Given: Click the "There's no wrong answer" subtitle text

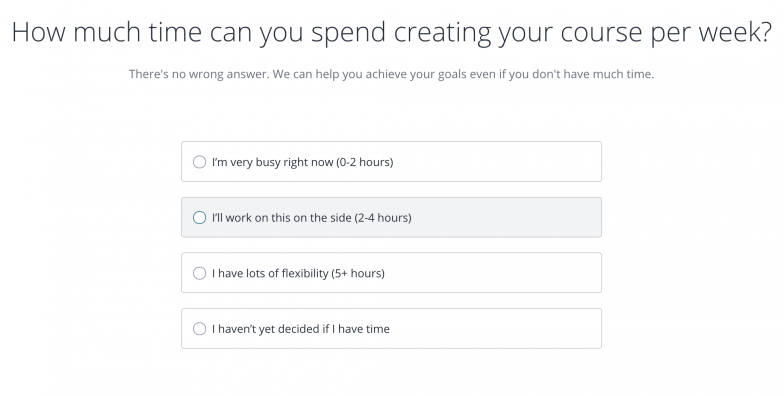Looking at the screenshot, I should pyautogui.click(x=392, y=74).
